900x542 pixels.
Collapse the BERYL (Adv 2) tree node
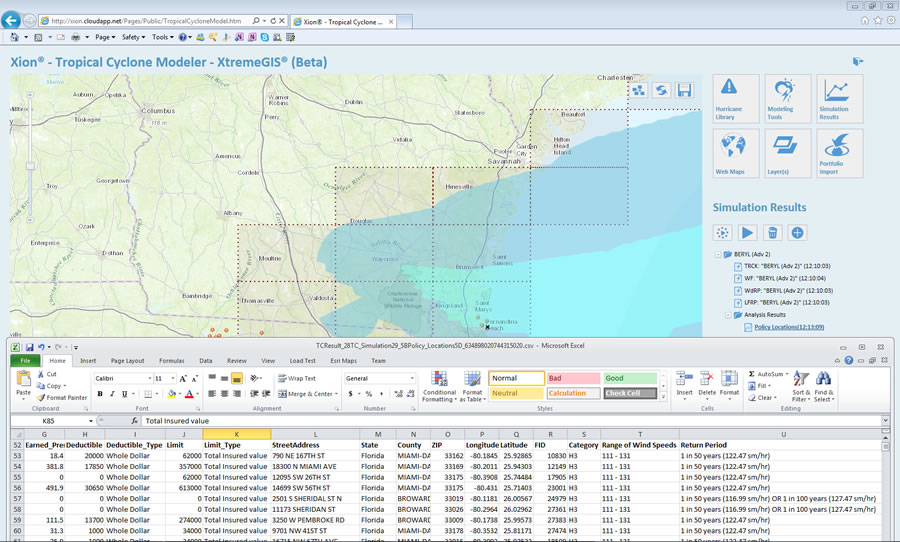717,254
